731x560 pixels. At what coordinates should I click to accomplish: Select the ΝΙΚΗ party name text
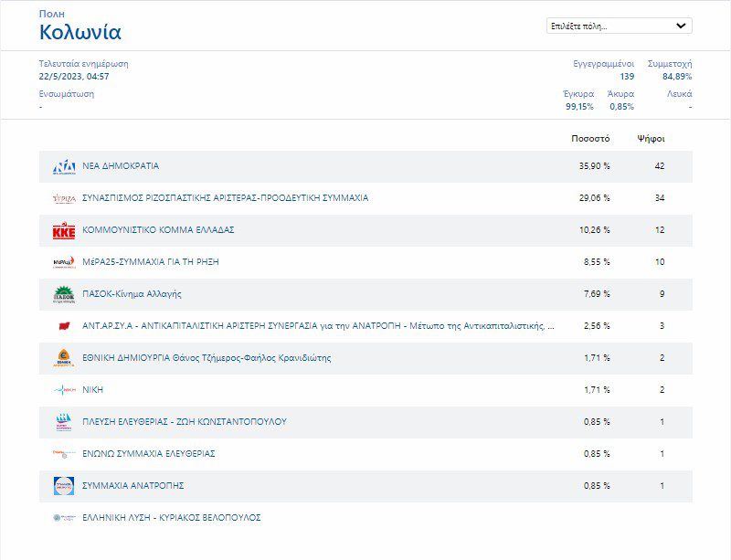(92, 390)
